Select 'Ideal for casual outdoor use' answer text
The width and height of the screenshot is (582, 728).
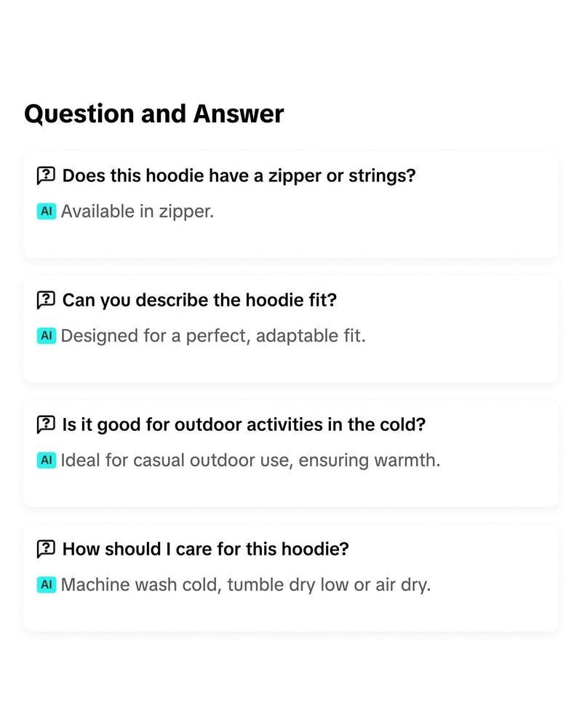pos(250,461)
